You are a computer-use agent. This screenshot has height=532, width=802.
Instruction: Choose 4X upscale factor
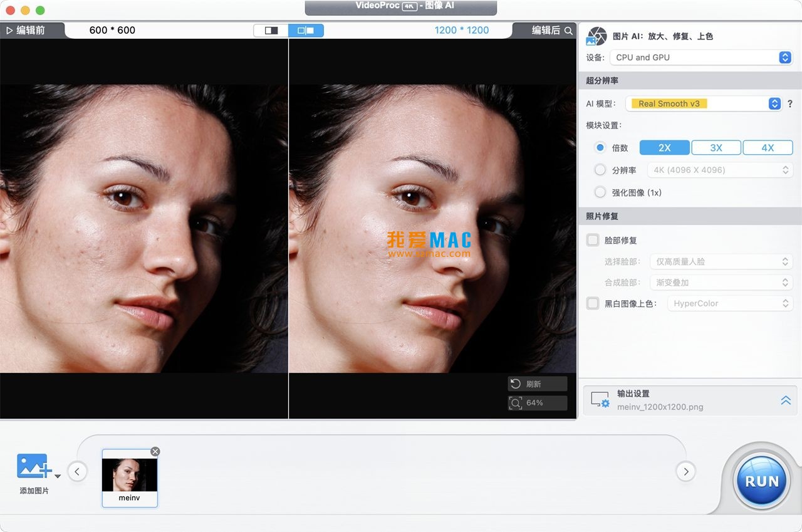pos(768,148)
